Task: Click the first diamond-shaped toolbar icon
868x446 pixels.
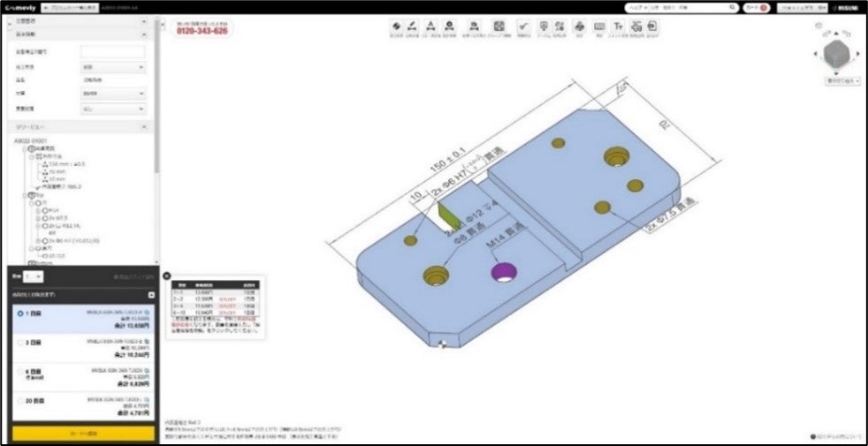Action: (396, 26)
